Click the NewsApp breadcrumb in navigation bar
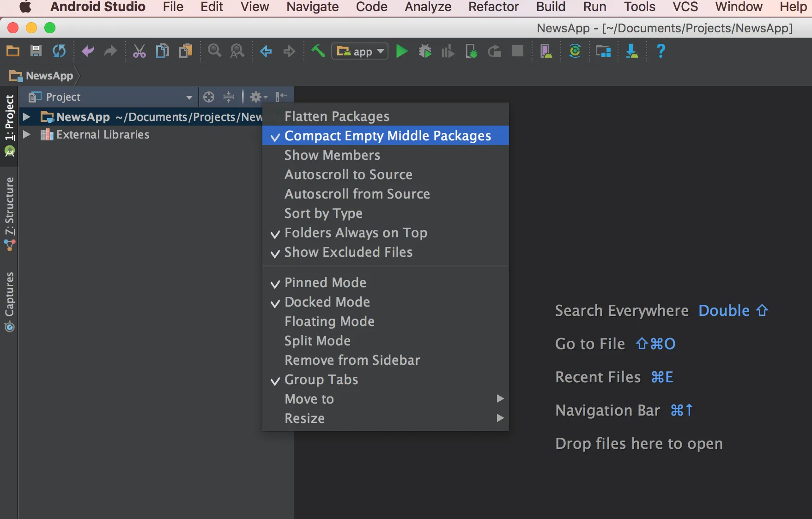The width and height of the screenshot is (812, 519). tap(42, 76)
